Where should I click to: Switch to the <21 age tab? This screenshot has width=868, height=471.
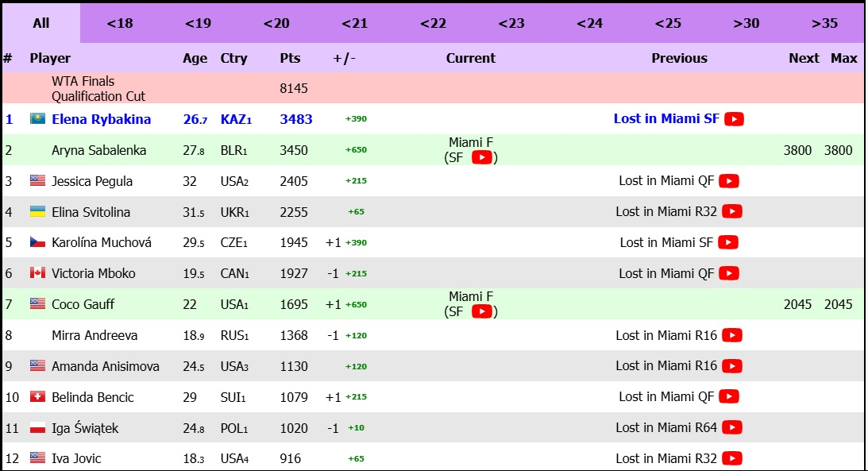tap(354, 23)
